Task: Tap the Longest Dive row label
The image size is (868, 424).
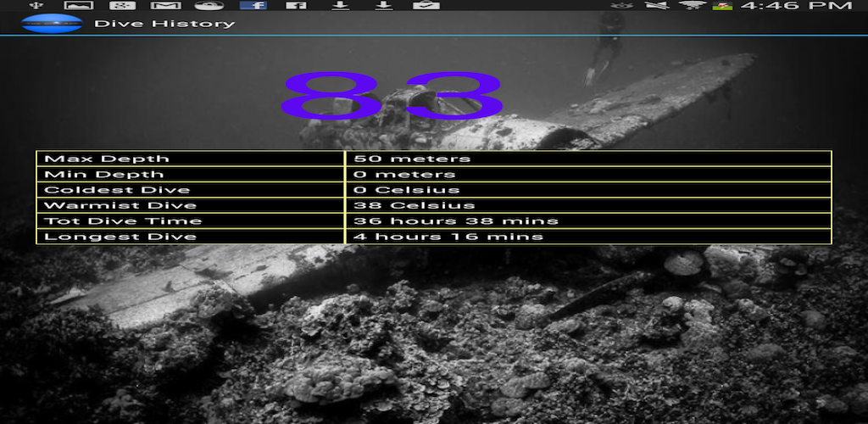Action: coord(120,237)
